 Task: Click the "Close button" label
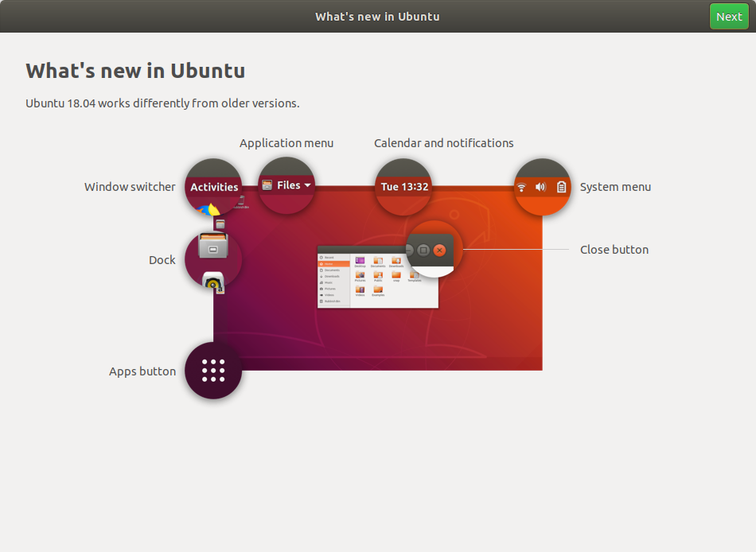coord(614,250)
